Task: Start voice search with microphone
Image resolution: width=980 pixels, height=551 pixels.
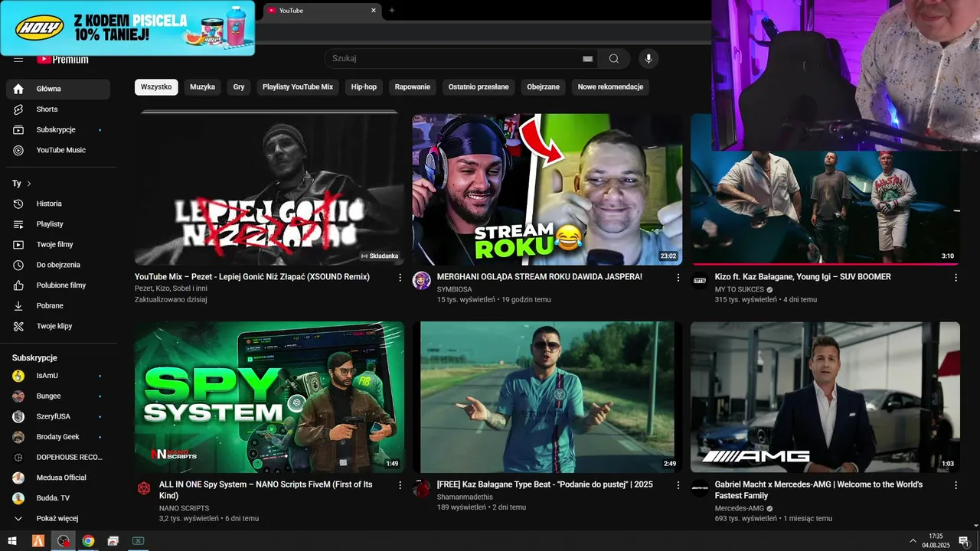Action: [x=648, y=59]
